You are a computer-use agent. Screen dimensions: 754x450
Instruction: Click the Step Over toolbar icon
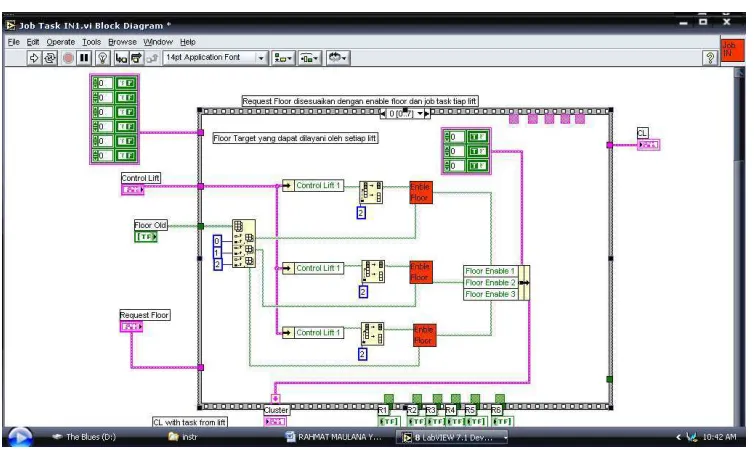click(137, 58)
